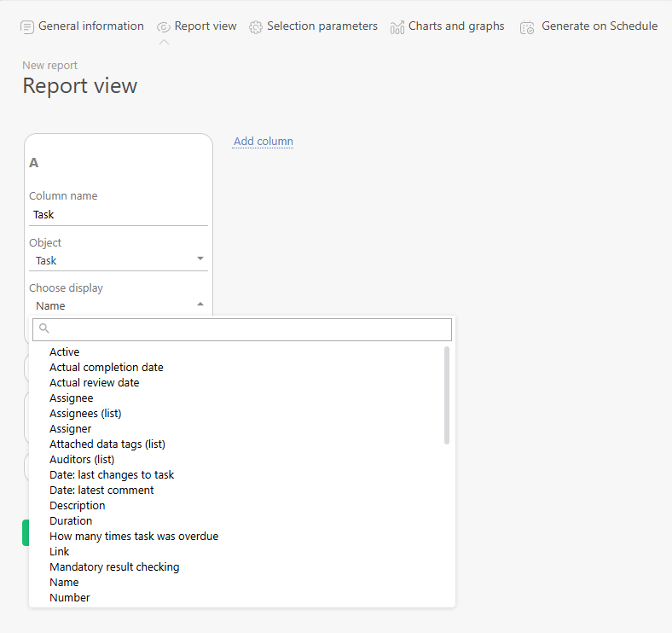Click the General information document icon
The height and width of the screenshot is (633, 672).
(27, 26)
